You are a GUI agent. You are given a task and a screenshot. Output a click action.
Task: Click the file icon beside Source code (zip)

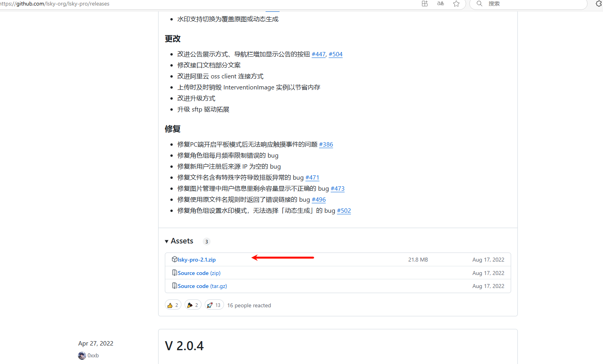[174, 273]
